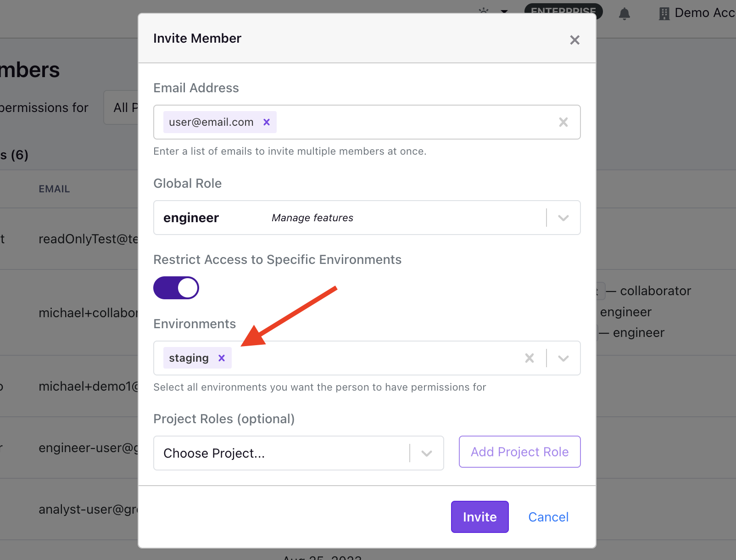Toggle the theme sun icon
The width and height of the screenshot is (736, 560).
coord(484,10)
